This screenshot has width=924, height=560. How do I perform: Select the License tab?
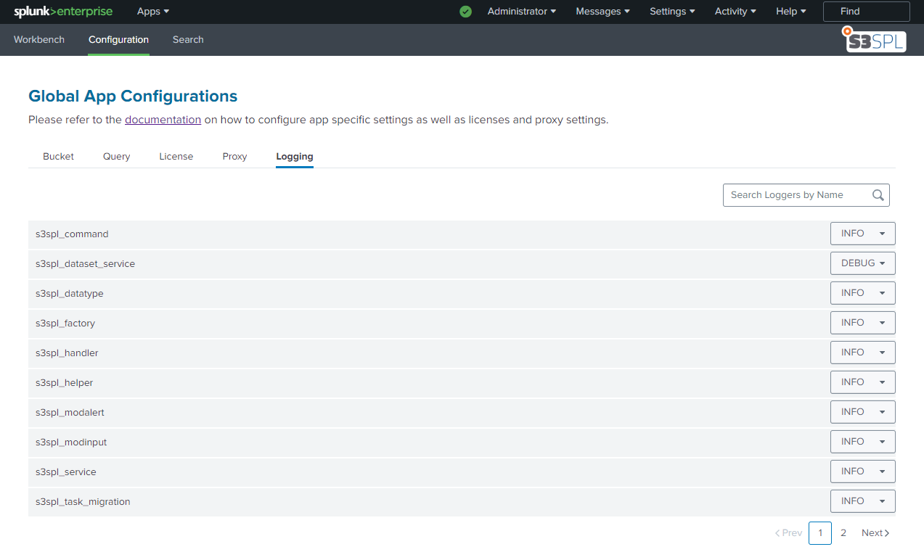pyautogui.click(x=176, y=157)
